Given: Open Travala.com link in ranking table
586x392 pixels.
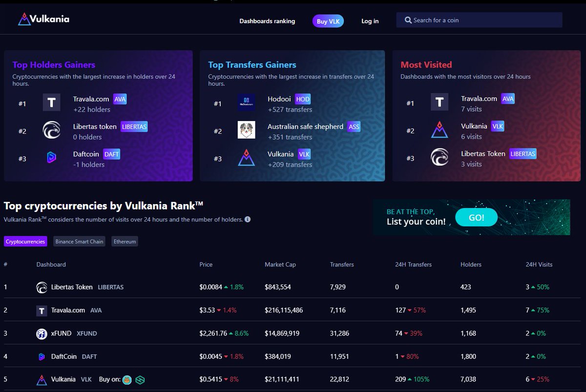Looking at the screenshot, I should coord(68,310).
